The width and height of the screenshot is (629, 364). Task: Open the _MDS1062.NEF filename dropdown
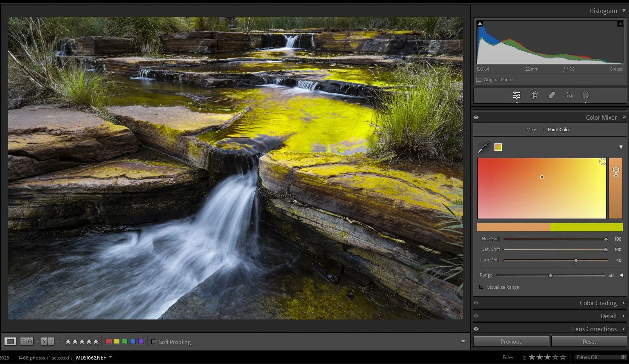pyautogui.click(x=110, y=357)
